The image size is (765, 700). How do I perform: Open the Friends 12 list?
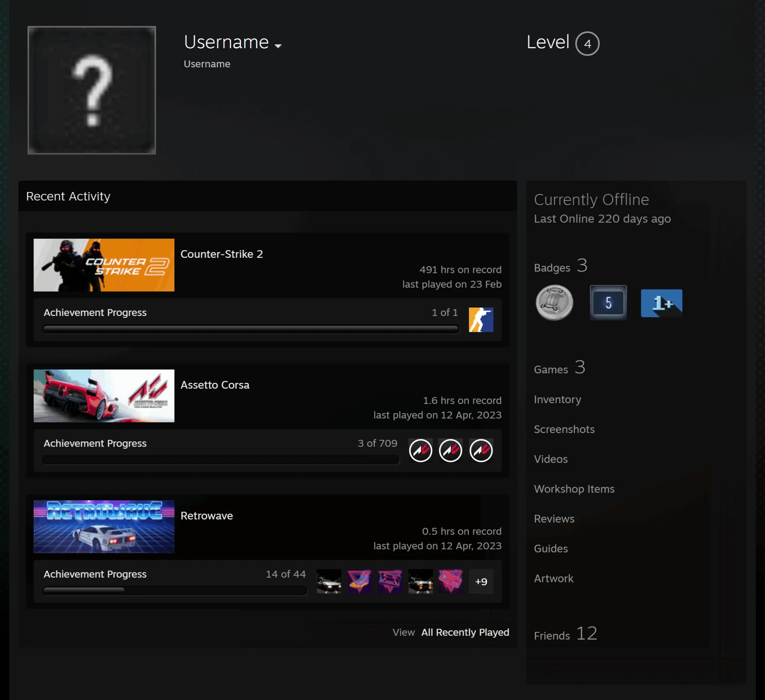pos(566,634)
